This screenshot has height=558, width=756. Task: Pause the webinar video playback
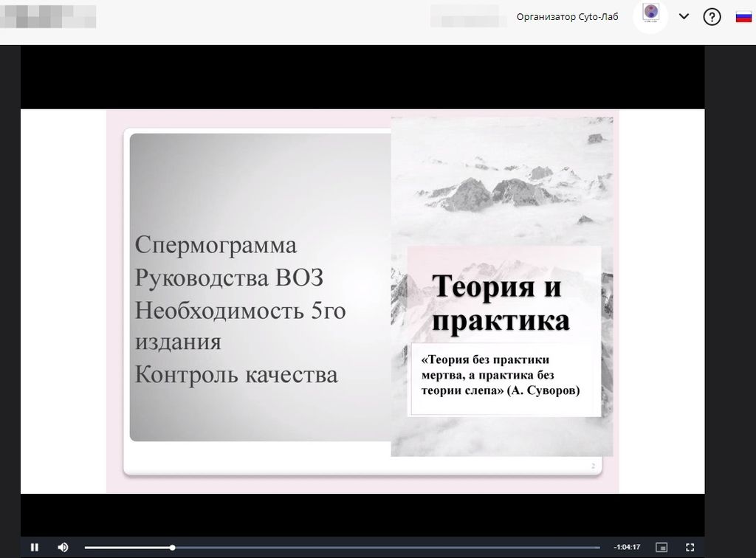(x=34, y=547)
